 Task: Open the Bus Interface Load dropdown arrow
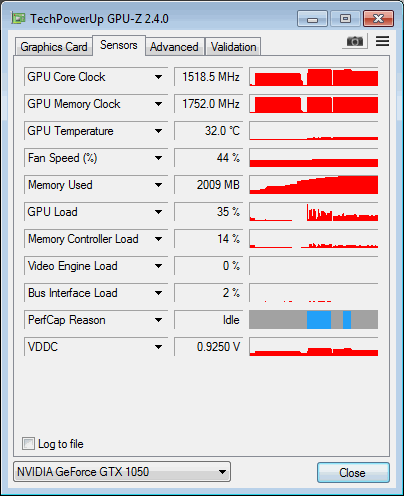[159, 293]
